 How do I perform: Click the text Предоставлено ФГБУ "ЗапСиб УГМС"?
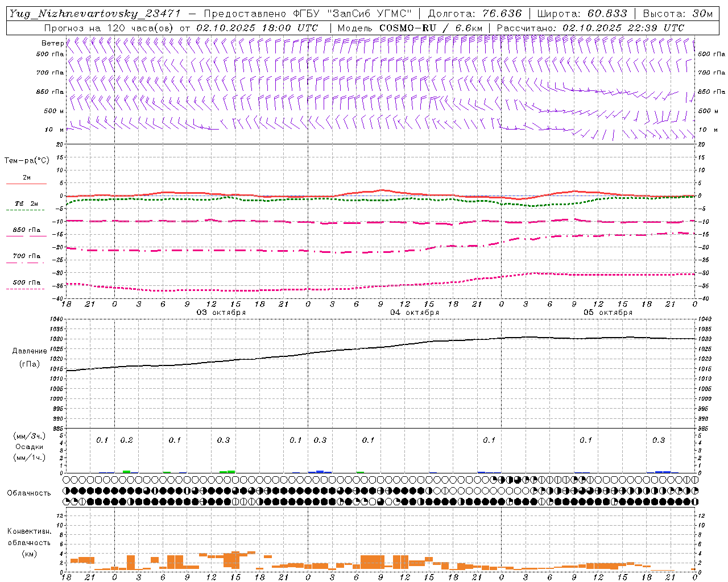click(308, 14)
